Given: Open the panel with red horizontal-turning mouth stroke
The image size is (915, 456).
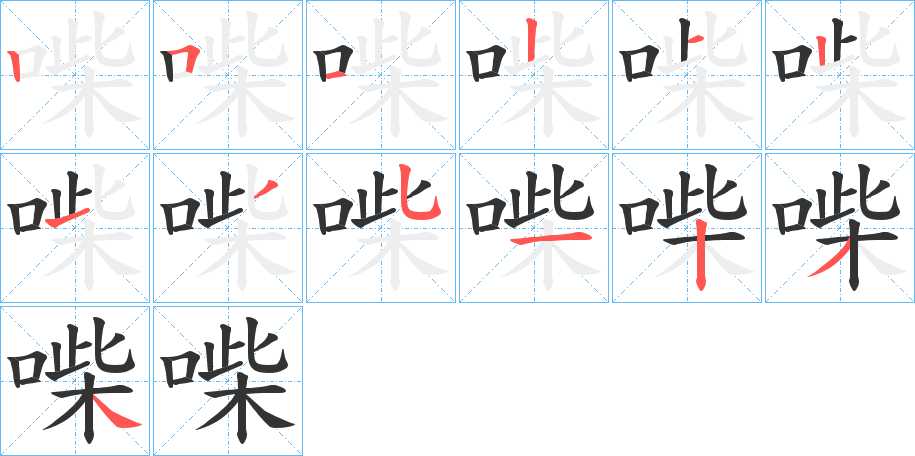Looking at the screenshot, I should [228, 75].
